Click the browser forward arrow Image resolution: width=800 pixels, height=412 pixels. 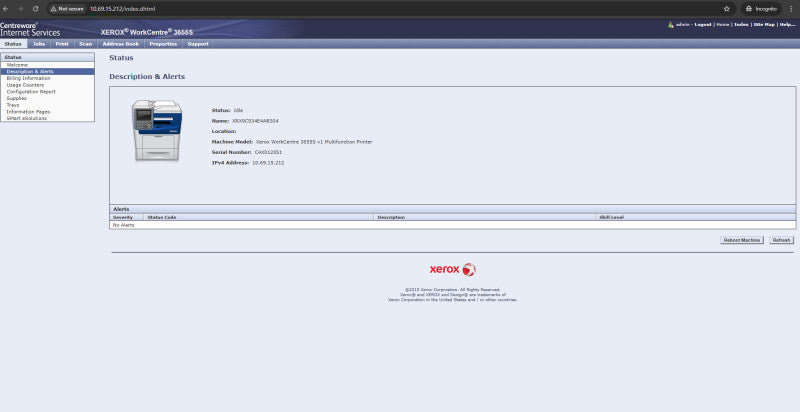pyautogui.click(x=20, y=9)
